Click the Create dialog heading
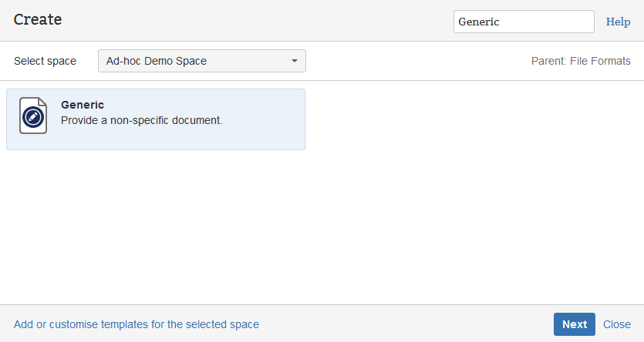Image resolution: width=644 pixels, height=342 pixels. click(38, 20)
